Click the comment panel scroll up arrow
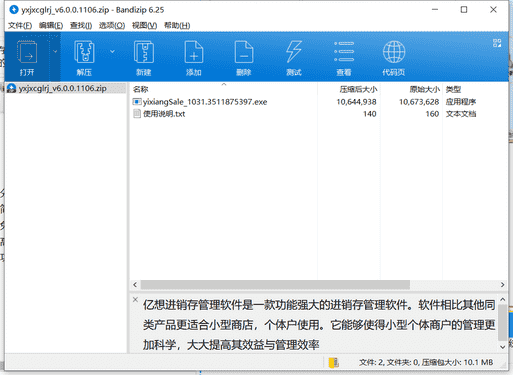The height and width of the screenshot is (375, 513). (503, 300)
